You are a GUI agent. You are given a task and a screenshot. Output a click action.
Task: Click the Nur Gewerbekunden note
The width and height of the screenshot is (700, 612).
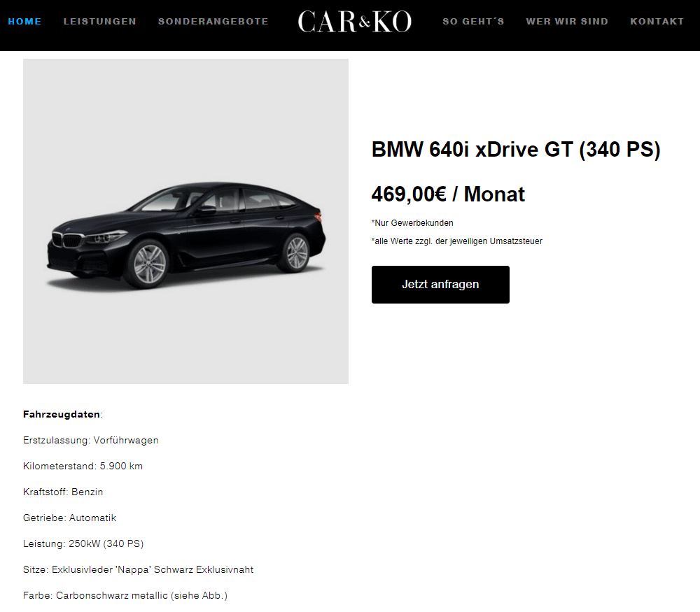coord(412,223)
